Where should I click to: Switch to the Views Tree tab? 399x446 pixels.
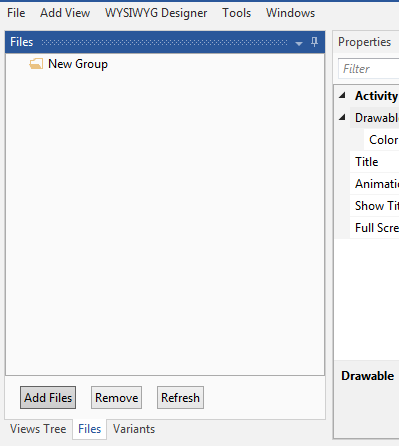[x=38, y=429]
